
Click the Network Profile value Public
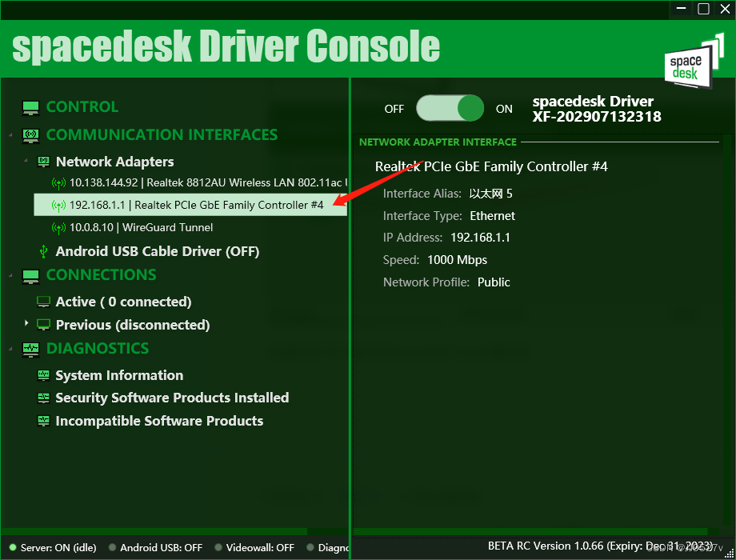coord(494,282)
